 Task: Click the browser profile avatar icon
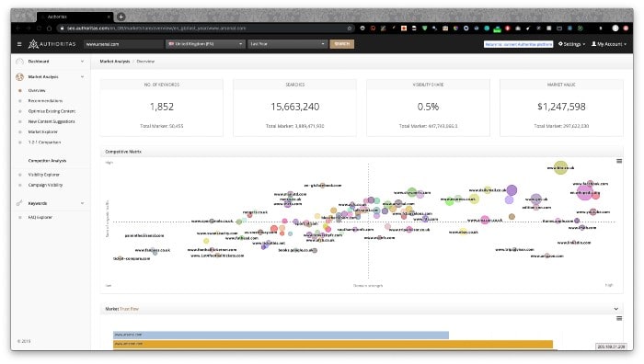pos(615,28)
